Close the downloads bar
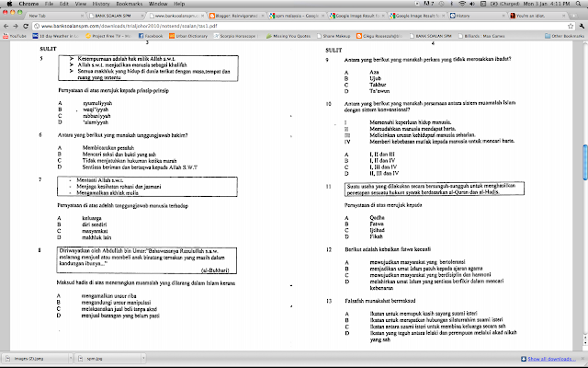This screenshot has height=368, width=588. [582, 359]
